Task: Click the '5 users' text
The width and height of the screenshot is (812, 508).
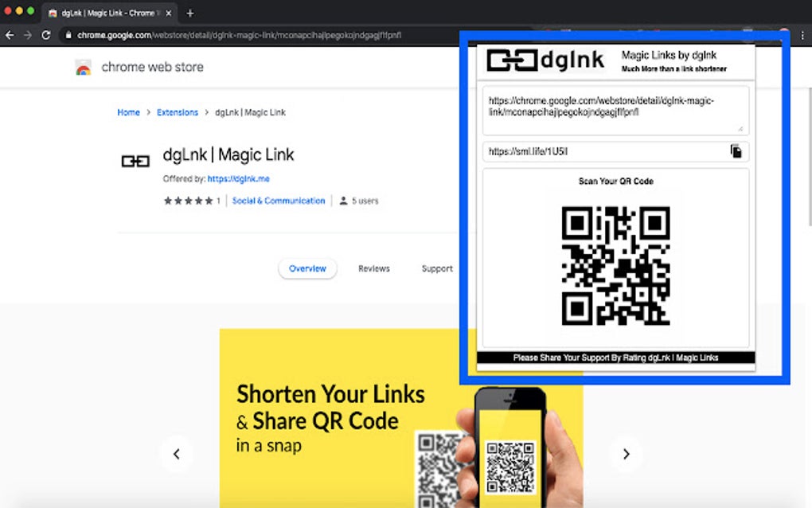Action: pos(365,201)
